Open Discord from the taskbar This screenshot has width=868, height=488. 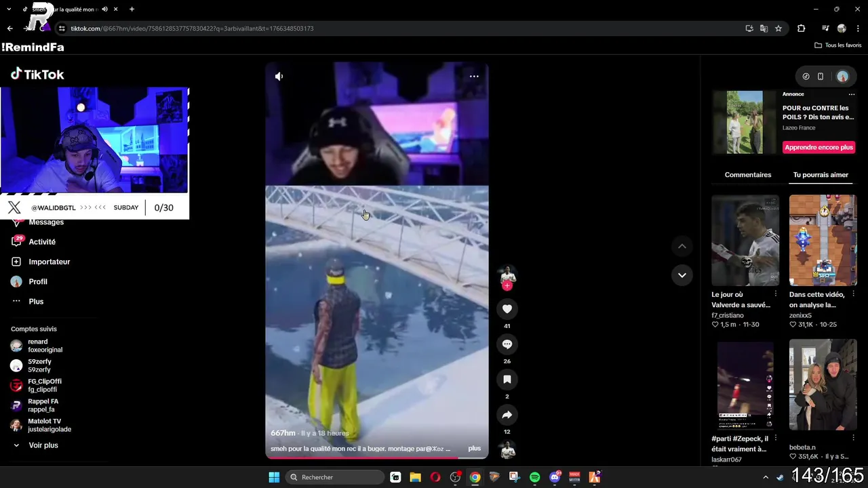[x=555, y=477]
